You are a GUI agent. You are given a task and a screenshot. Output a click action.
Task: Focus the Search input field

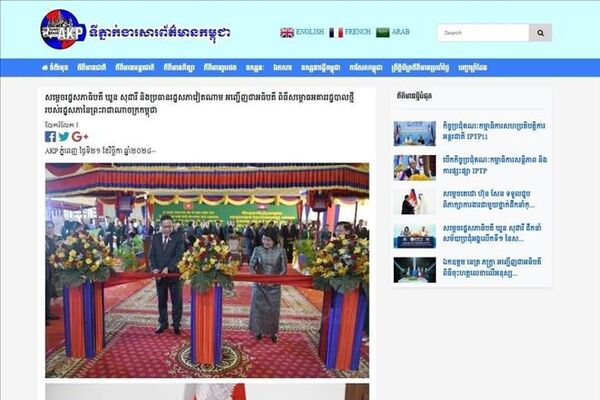(483, 33)
